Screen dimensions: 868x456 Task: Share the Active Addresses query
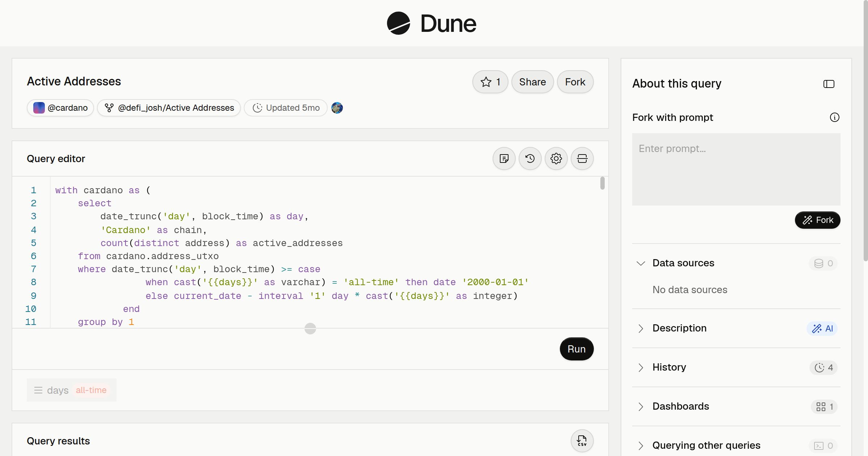click(532, 82)
